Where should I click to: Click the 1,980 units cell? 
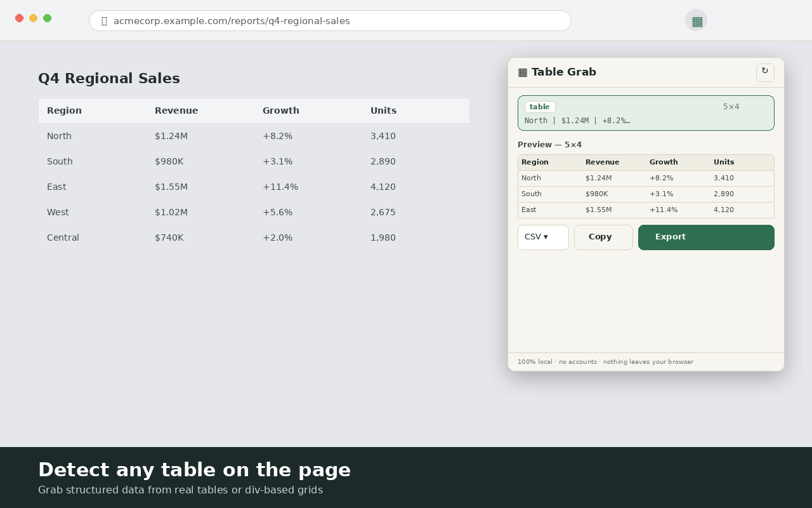coord(383,237)
